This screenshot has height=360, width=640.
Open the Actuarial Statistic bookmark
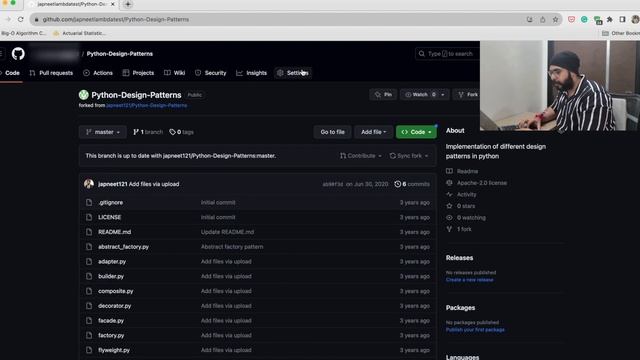[80, 33]
